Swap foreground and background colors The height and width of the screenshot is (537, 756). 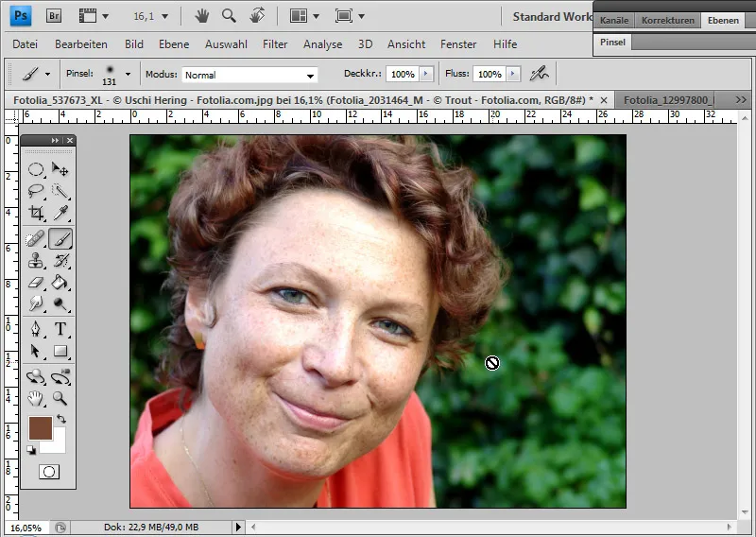[61, 419]
